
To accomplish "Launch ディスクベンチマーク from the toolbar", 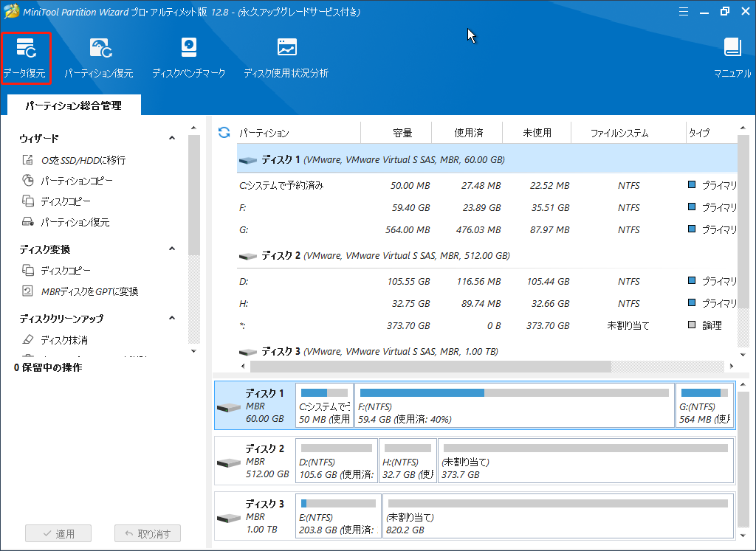I will pos(189,58).
